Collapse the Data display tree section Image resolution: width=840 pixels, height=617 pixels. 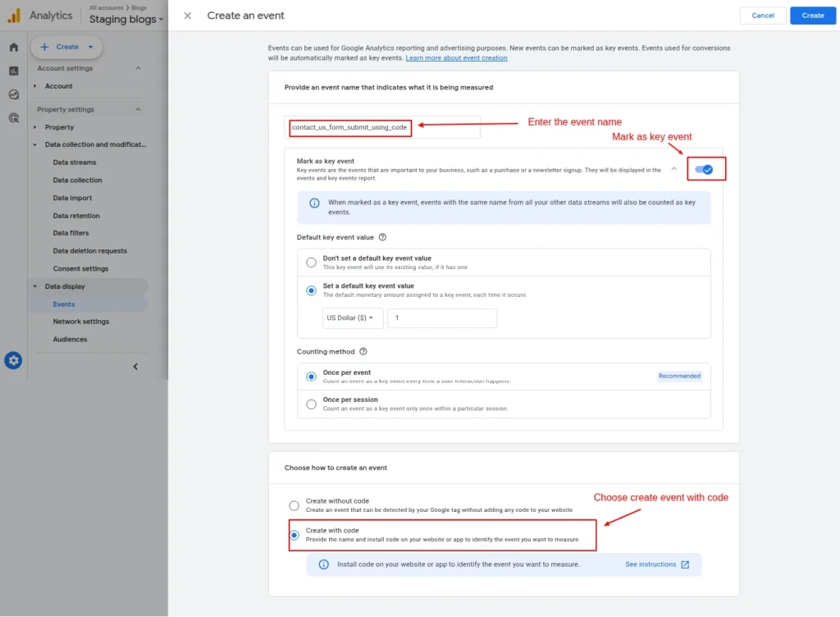[35, 286]
